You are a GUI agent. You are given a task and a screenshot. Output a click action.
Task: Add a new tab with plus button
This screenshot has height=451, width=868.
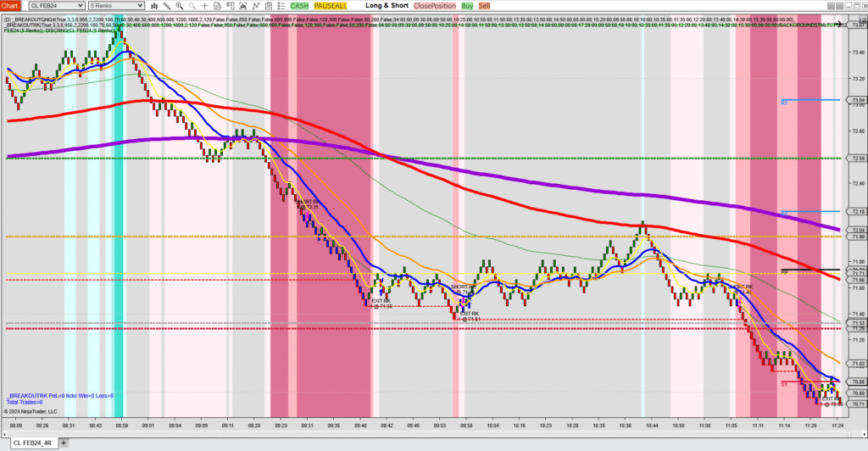(64, 443)
